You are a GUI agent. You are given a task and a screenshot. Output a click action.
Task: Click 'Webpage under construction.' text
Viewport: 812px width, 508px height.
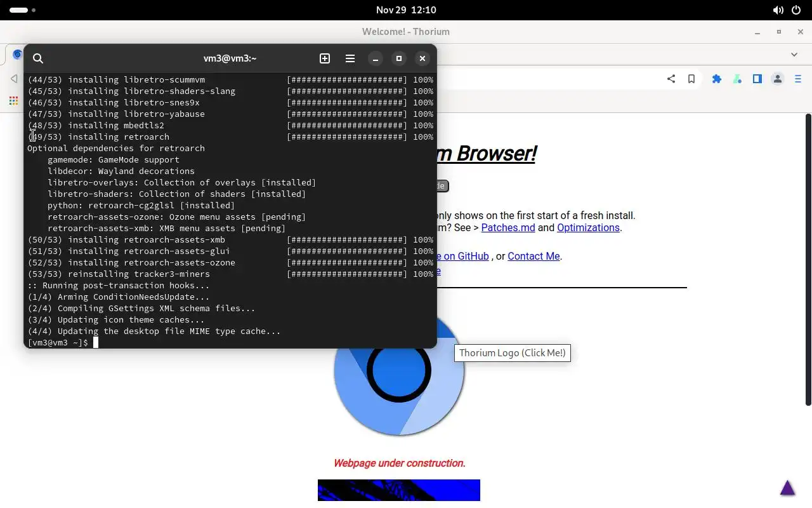400,463
